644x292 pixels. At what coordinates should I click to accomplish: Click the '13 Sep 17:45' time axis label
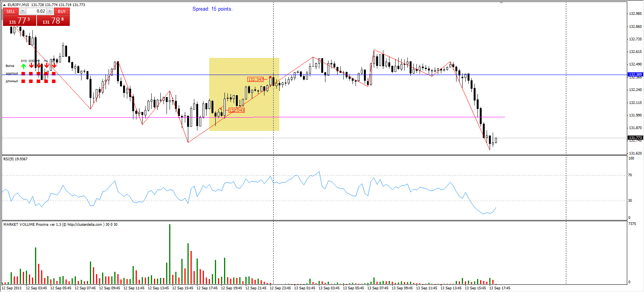point(500,288)
